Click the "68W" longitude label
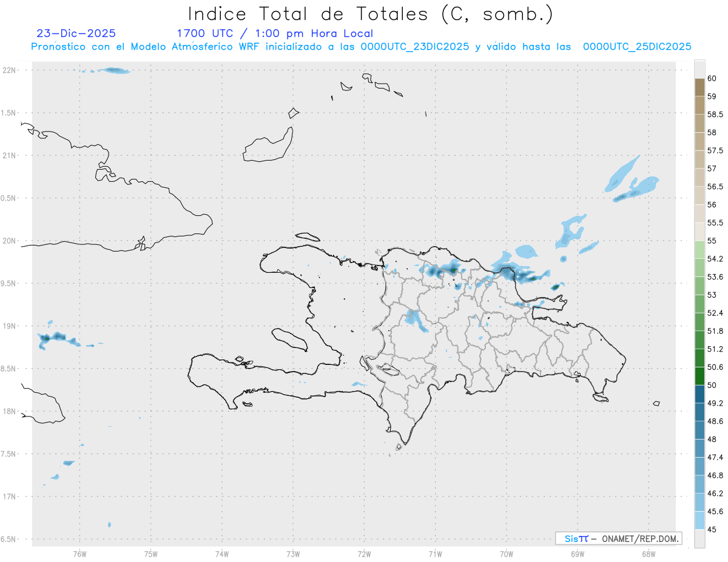This screenshot has width=728, height=562. [x=649, y=554]
